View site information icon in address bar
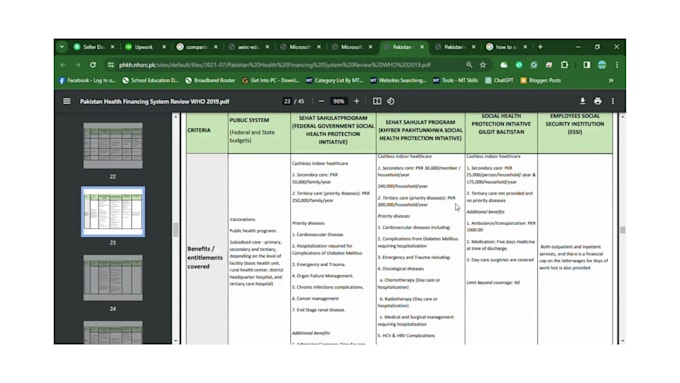This screenshot has width=680, height=383. [111, 65]
